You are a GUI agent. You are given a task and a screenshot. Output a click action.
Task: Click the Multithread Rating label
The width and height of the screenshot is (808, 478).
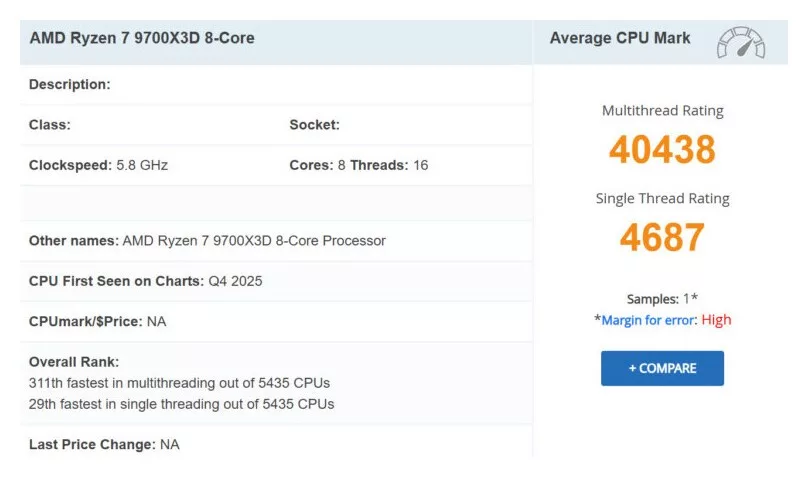point(662,111)
